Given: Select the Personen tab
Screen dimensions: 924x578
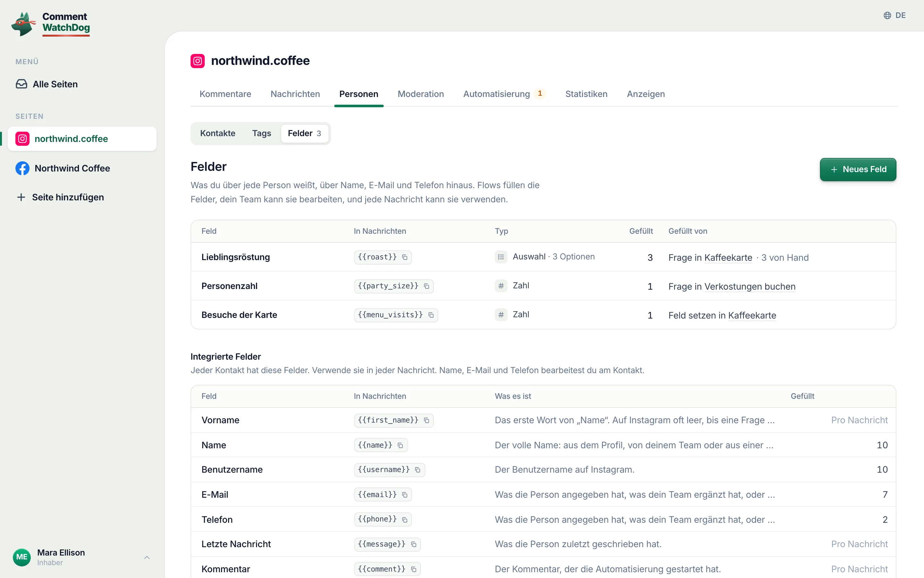Looking at the screenshot, I should (x=358, y=94).
